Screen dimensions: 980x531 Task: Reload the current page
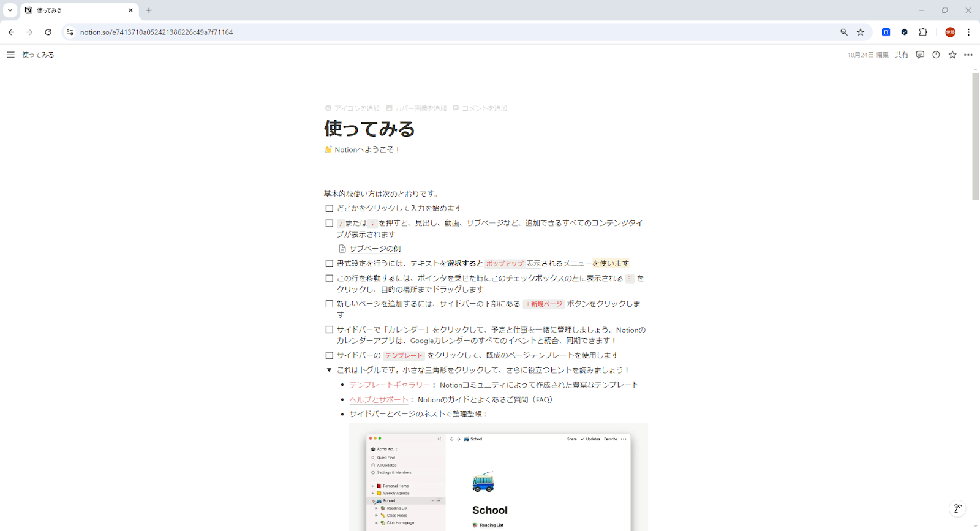pos(48,32)
